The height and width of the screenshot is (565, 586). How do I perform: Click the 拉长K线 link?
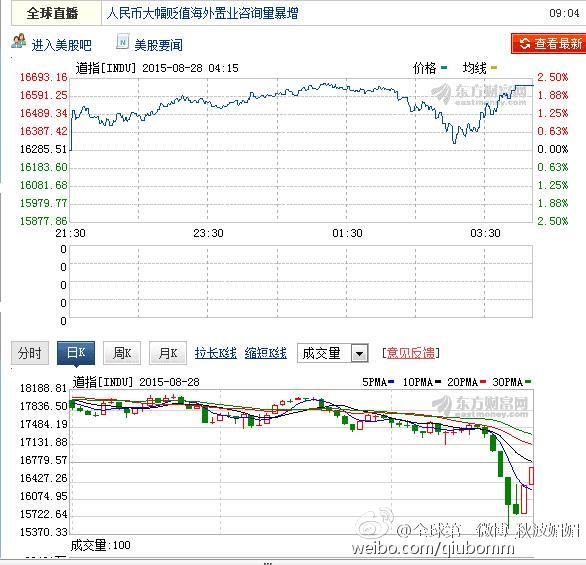tap(216, 353)
